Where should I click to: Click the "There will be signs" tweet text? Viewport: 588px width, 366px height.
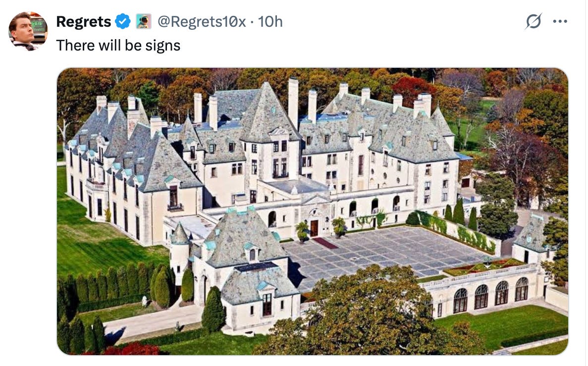coord(118,46)
